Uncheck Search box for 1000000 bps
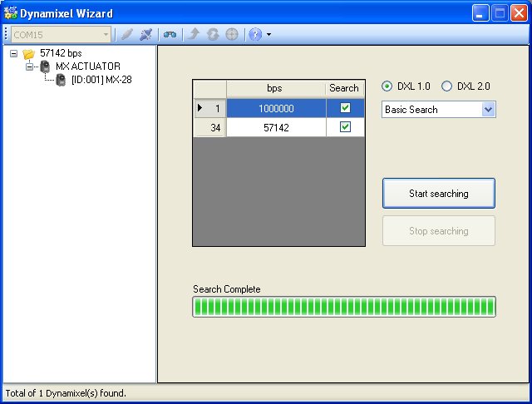532x404 pixels. click(345, 108)
